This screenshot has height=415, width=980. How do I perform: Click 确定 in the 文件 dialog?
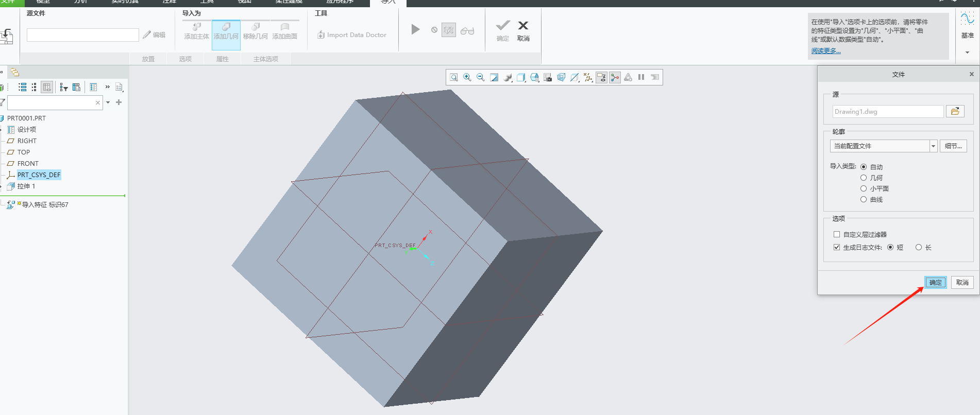[935, 282]
